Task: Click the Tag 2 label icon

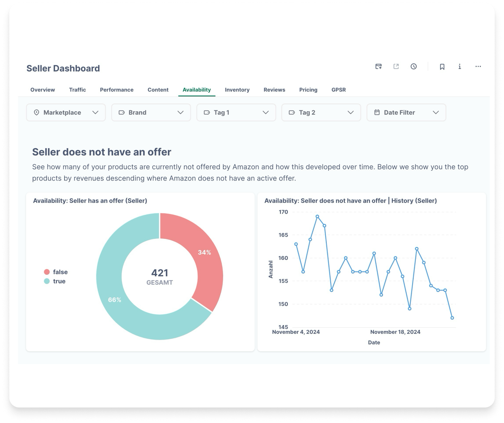Action: [x=292, y=113]
